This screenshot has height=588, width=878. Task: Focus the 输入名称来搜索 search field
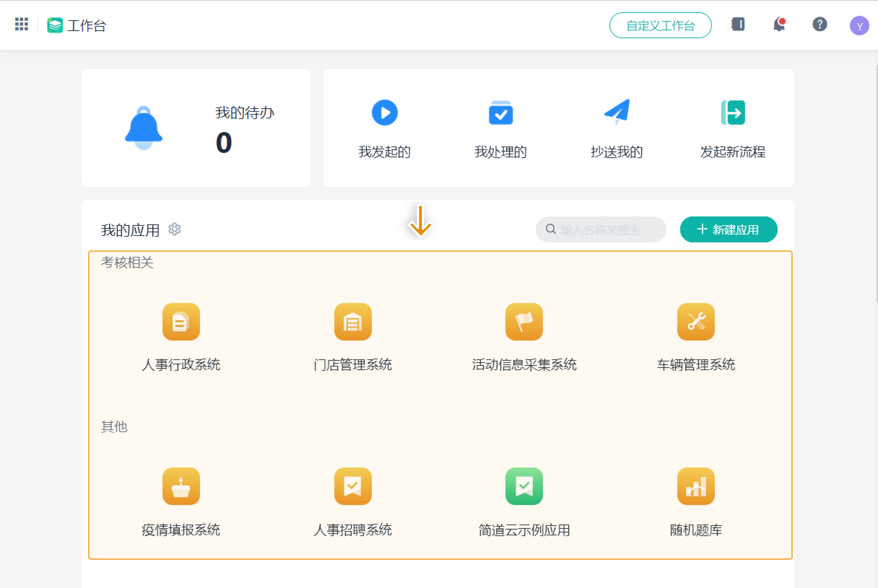[x=604, y=229]
